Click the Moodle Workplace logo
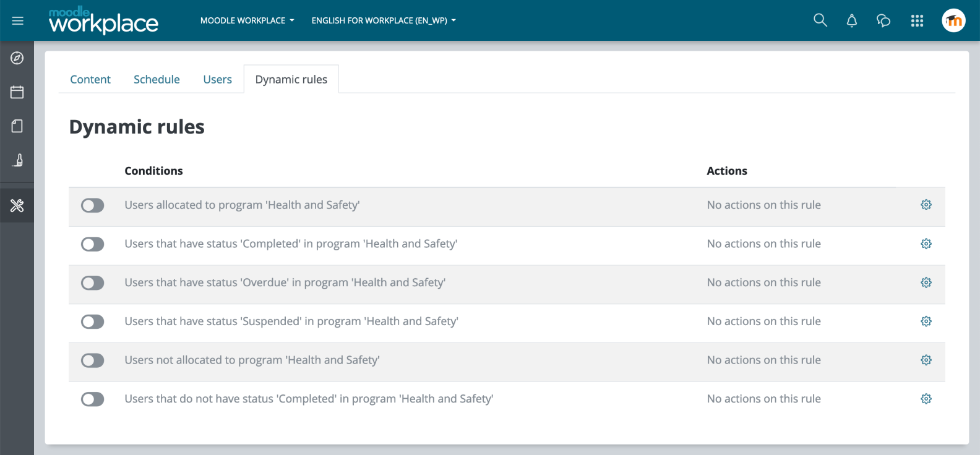The image size is (980, 455). pos(103,20)
